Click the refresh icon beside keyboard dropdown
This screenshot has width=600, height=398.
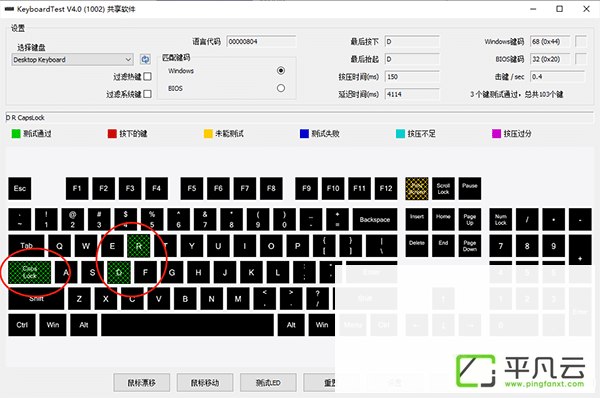click(145, 59)
